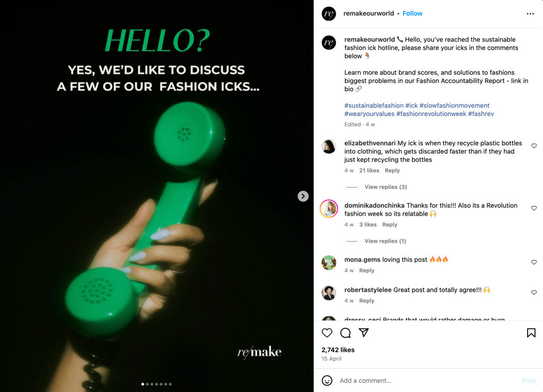Expand View replies (1) under dominikadonchinka
The image size is (543, 392).
[x=385, y=241]
